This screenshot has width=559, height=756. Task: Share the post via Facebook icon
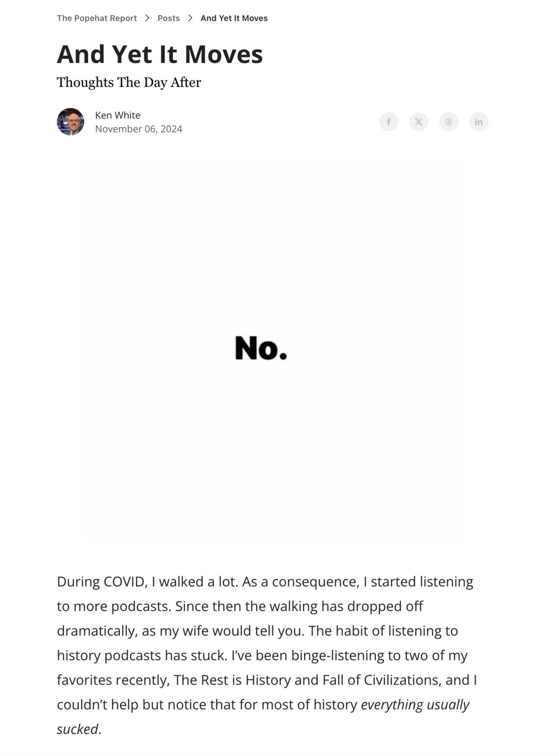388,122
